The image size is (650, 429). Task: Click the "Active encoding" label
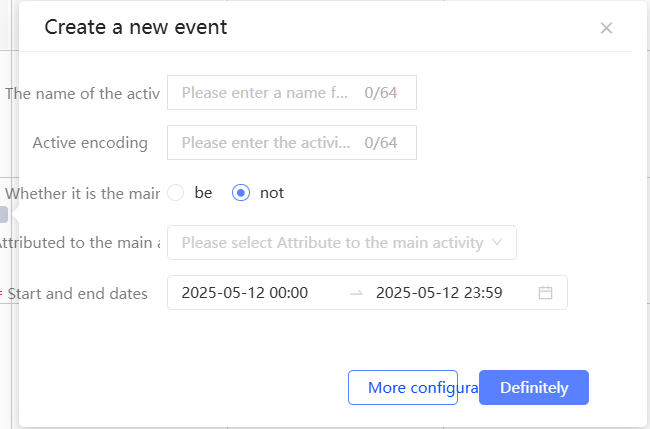[x=90, y=143]
